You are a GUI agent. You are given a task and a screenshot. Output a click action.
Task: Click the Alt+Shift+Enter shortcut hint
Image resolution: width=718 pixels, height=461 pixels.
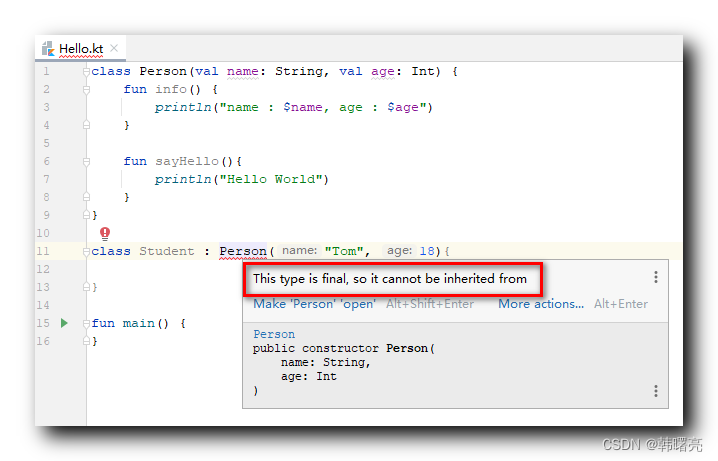[x=430, y=304]
